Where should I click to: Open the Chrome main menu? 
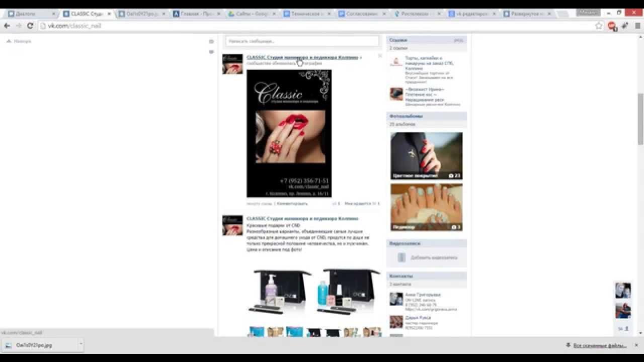(x=638, y=26)
